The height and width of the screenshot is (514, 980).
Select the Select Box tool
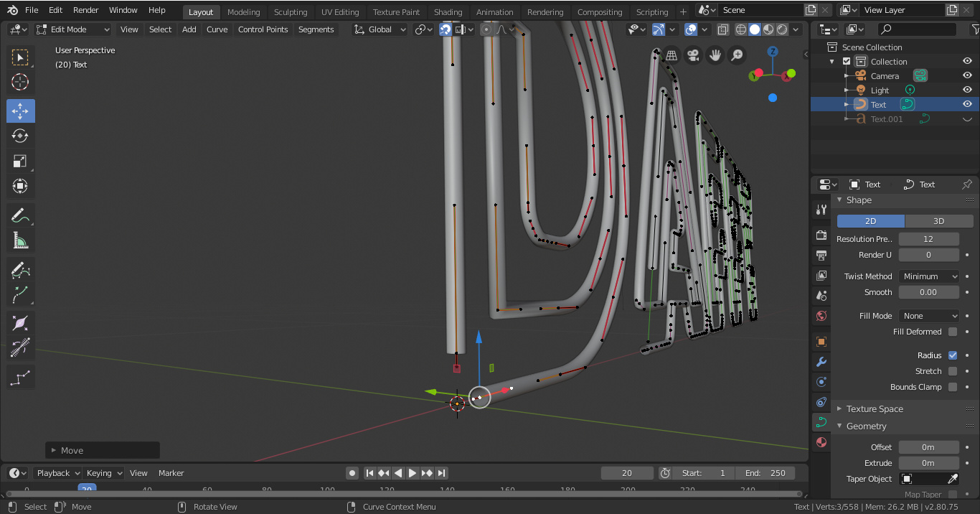20,57
